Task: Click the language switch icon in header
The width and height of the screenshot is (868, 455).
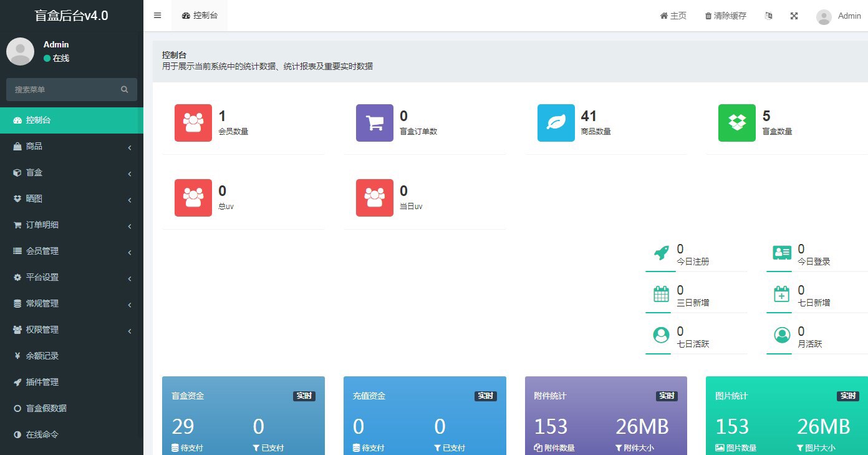Action: (768, 16)
